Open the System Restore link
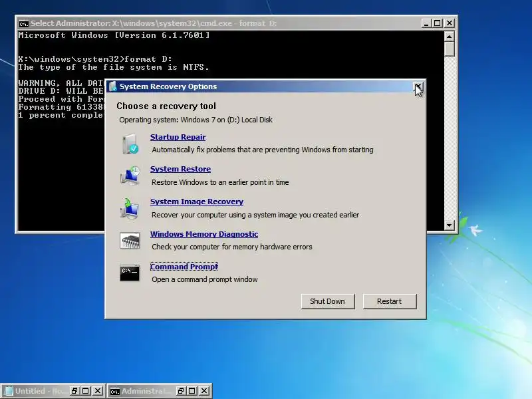This screenshot has height=399, width=532. click(x=180, y=169)
